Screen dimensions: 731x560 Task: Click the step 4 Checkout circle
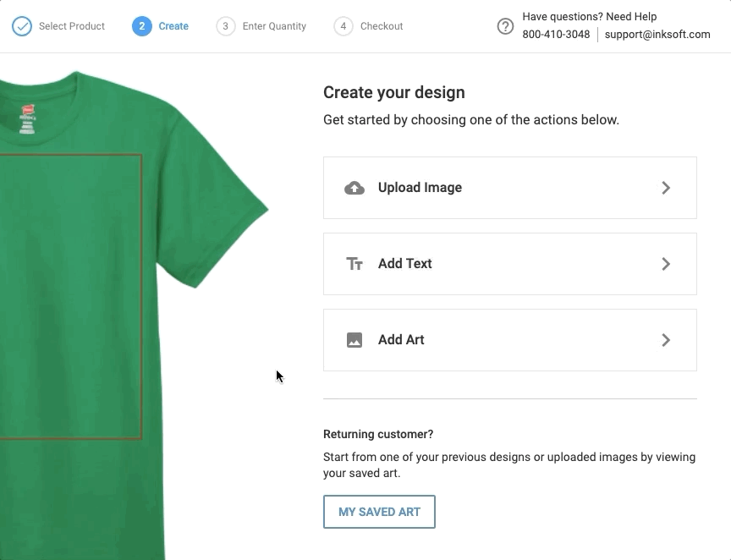(x=344, y=26)
